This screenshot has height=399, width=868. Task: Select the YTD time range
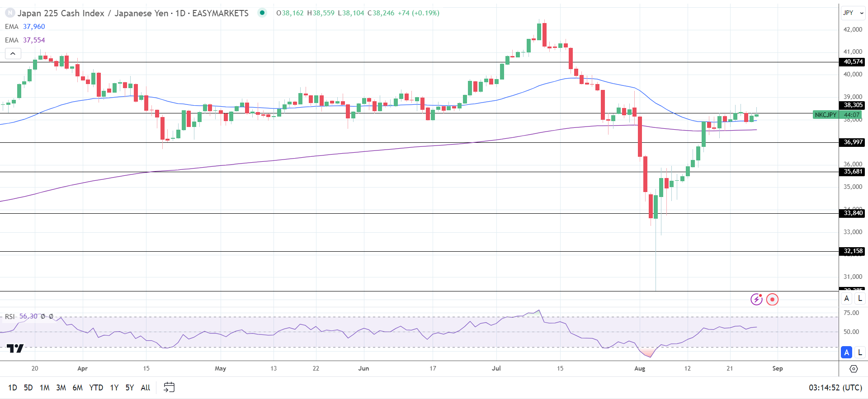tap(96, 388)
